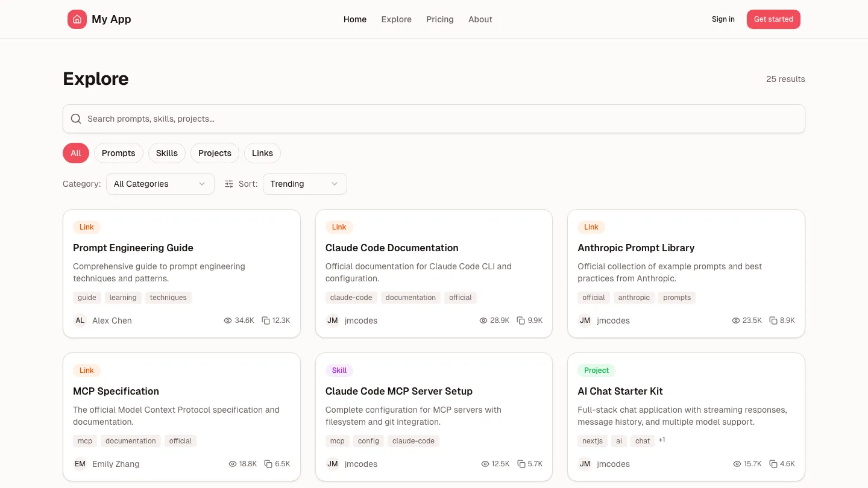Click copy icon on AI Chat Starter Kit
Screen dimensions: 868x488
[773, 464]
